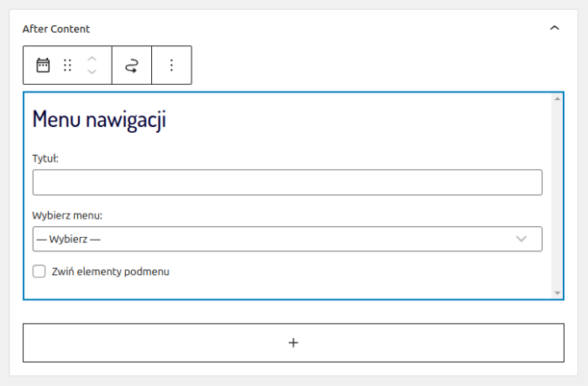
Task: Open the Wybierz menu dropdown
Action: (x=287, y=239)
